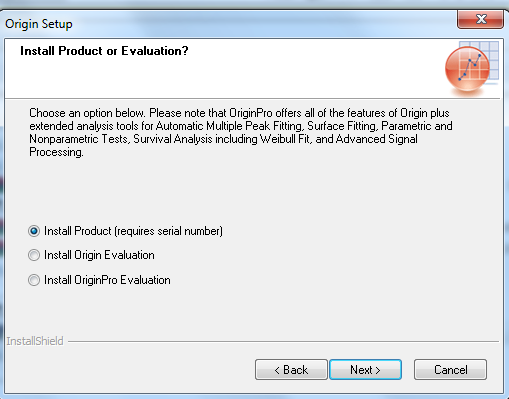The image size is (509, 399).
Task: Click the 'Choose an option below' description paragraph
Action: coord(241,132)
